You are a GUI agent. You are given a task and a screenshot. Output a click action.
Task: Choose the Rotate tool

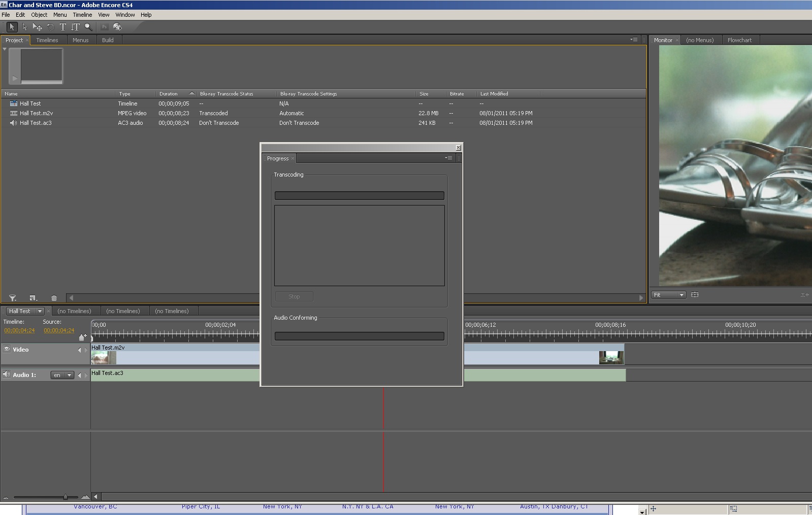click(50, 27)
